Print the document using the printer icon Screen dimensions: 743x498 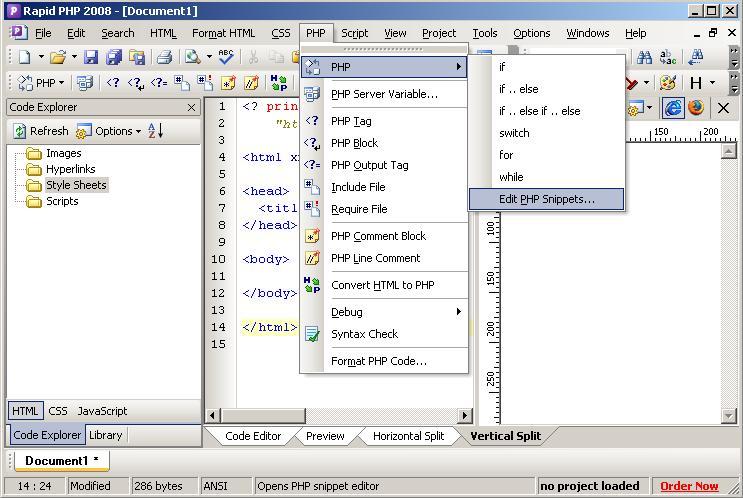(164, 57)
